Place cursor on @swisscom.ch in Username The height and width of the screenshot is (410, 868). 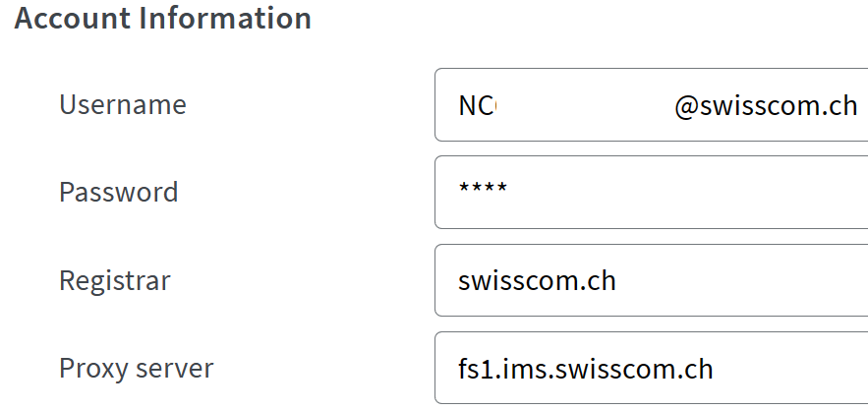766,106
